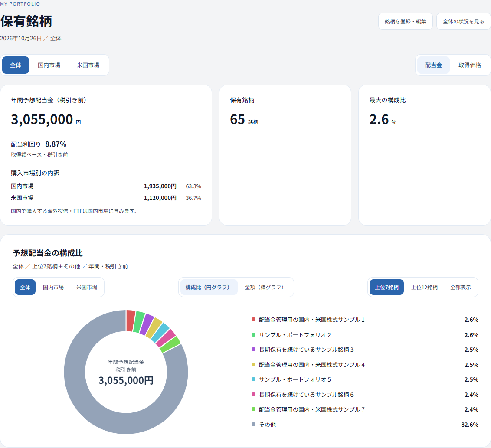
Task: Choose 国内市場 in the composition chart section
Action: tap(53, 287)
